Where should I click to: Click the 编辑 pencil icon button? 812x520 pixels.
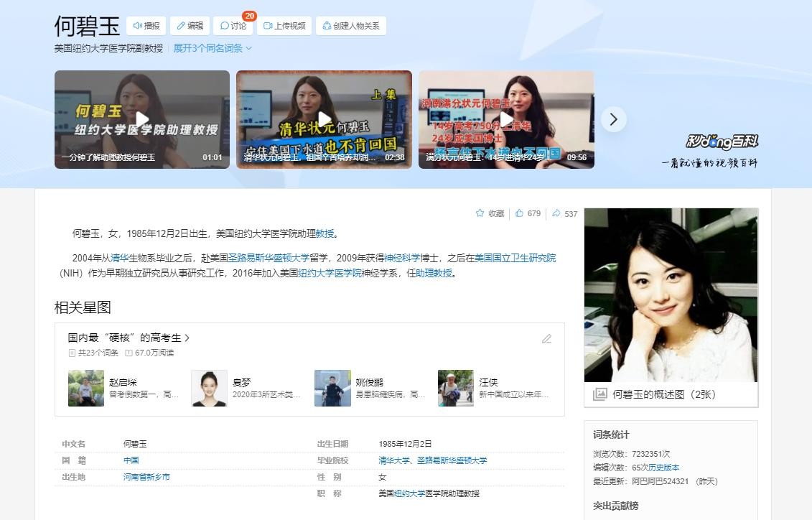pos(190,26)
